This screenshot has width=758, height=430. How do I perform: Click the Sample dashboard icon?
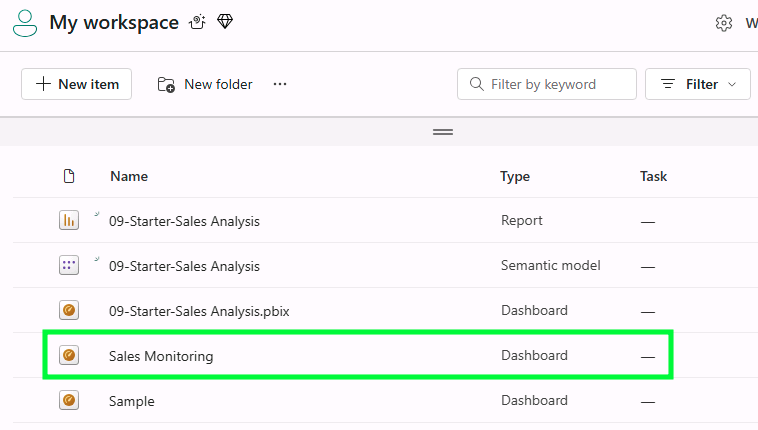[69, 400]
